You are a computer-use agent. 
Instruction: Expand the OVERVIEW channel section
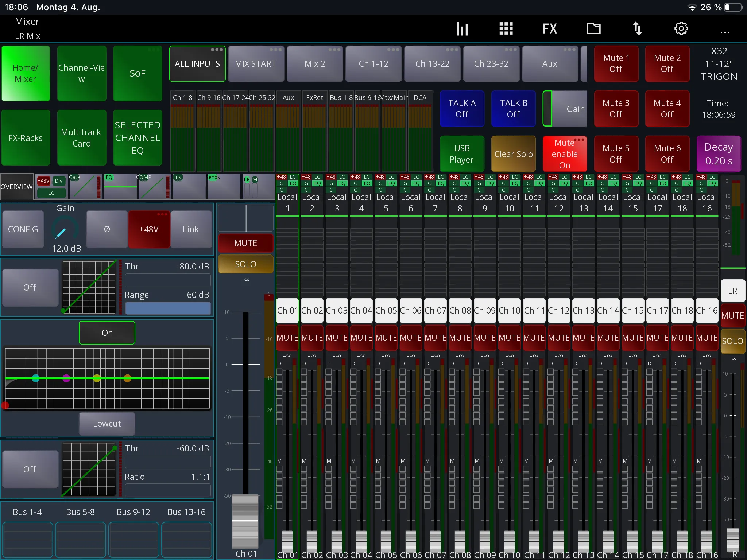pos(17,187)
